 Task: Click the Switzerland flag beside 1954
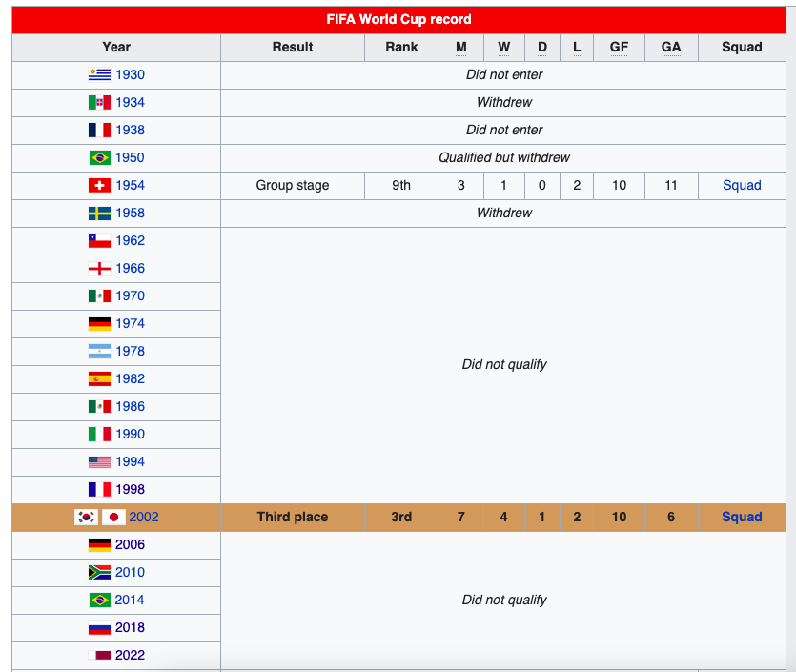click(99, 185)
